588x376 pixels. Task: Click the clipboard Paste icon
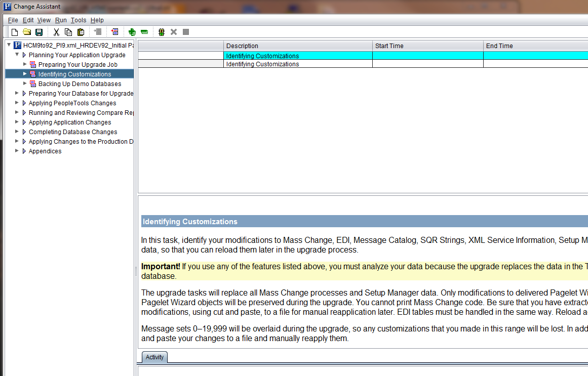81,32
